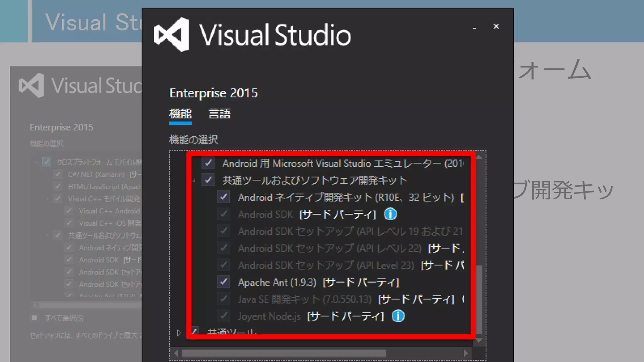This screenshot has width=644, height=362.
Task: Click the 機能の選択 label in front dialog
Action: (x=193, y=140)
